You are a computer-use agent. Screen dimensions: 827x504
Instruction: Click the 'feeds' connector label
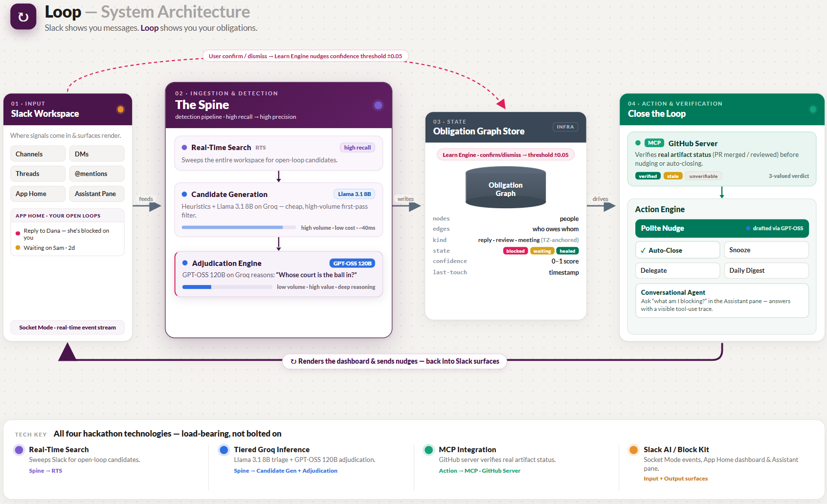[146, 199]
